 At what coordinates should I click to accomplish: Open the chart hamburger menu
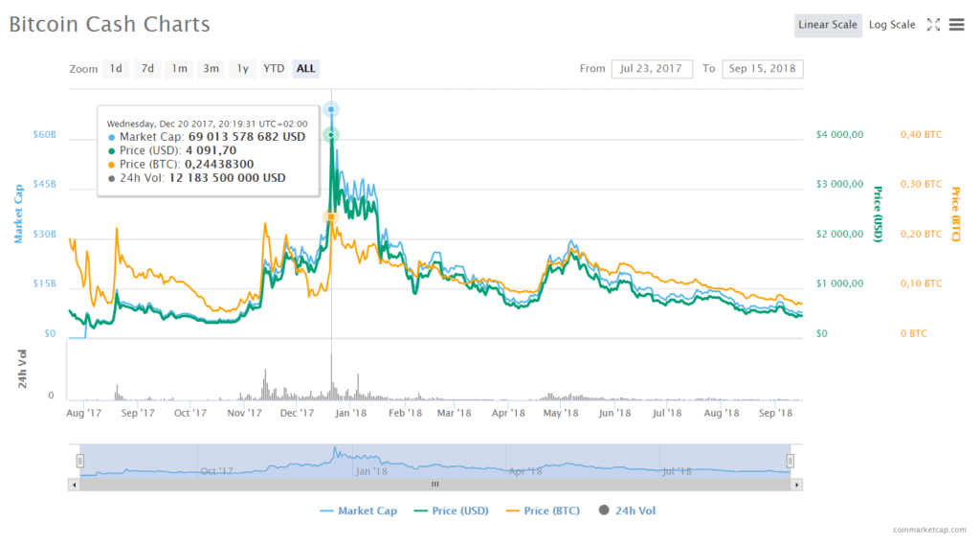(956, 25)
